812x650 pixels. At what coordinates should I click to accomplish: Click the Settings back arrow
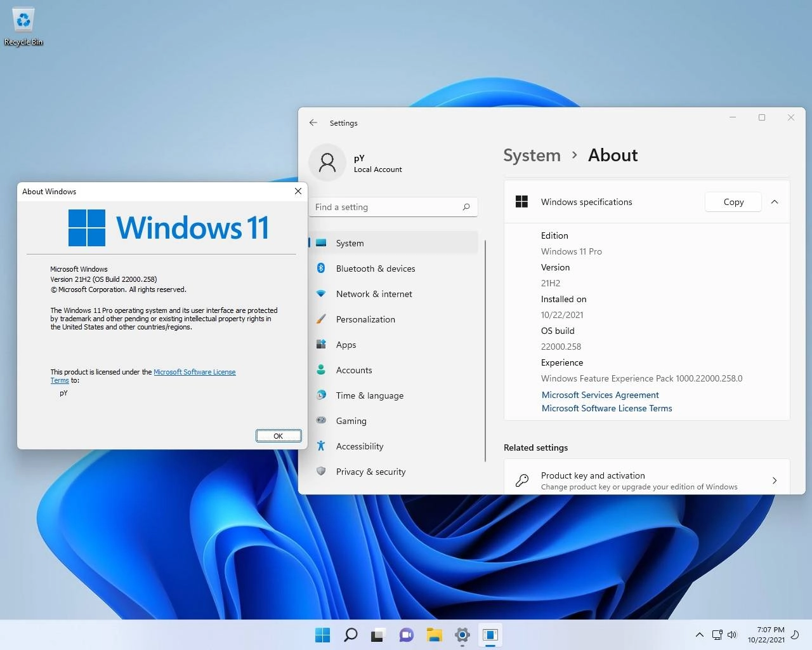tap(313, 123)
